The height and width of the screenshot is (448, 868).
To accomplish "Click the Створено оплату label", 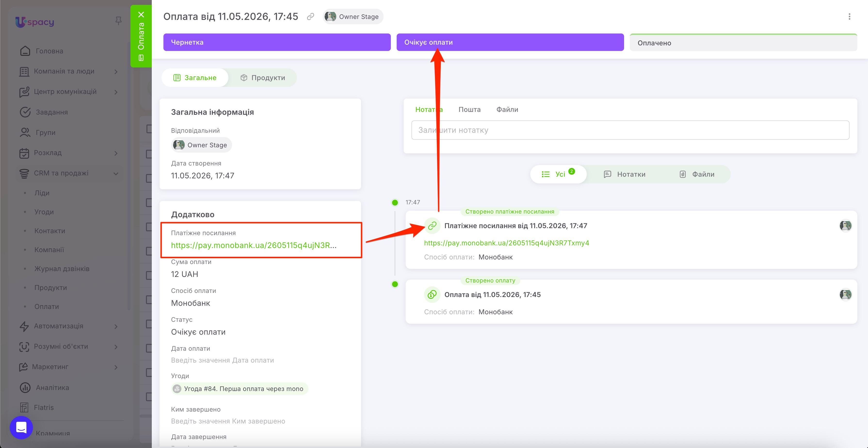I will click(490, 280).
